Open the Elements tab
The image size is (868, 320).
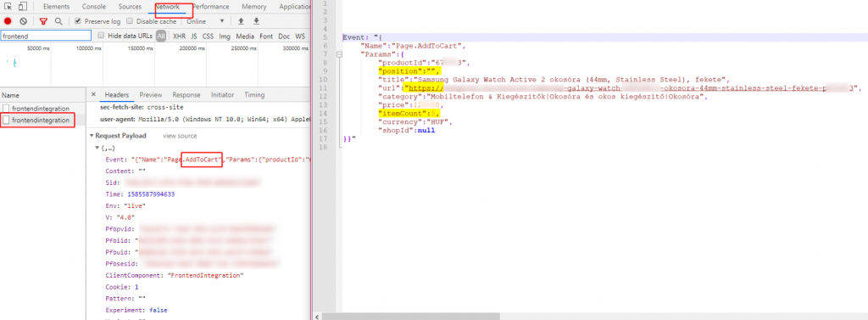coord(57,7)
